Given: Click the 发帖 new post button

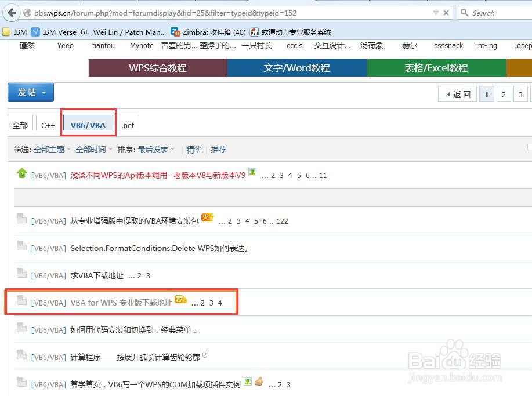Looking at the screenshot, I should pyautogui.click(x=31, y=92).
